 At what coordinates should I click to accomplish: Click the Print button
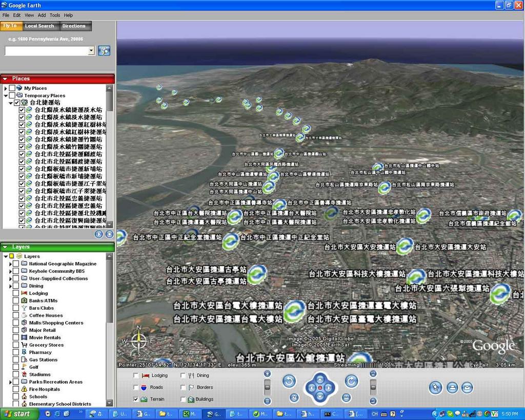coord(452,388)
